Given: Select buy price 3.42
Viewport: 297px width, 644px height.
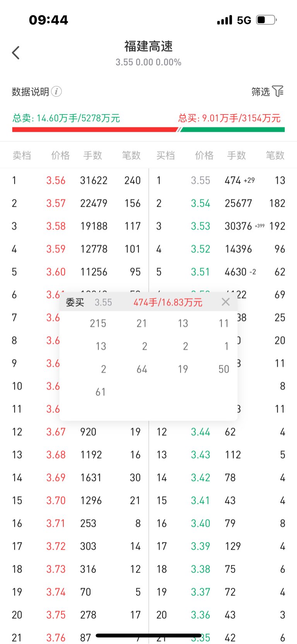Looking at the screenshot, I should pos(201,478).
